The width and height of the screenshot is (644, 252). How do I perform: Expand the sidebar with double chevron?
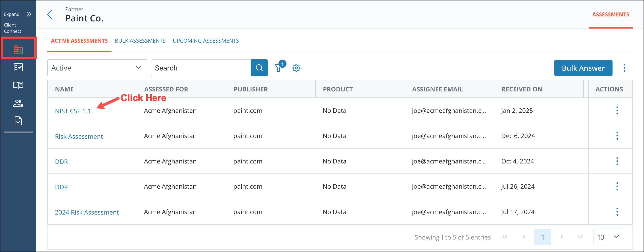pos(29,14)
